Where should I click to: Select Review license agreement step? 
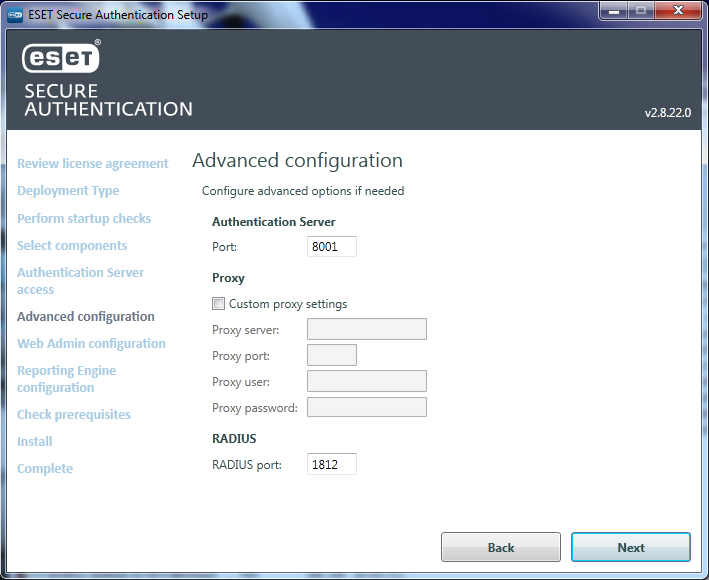[x=93, y=164]
